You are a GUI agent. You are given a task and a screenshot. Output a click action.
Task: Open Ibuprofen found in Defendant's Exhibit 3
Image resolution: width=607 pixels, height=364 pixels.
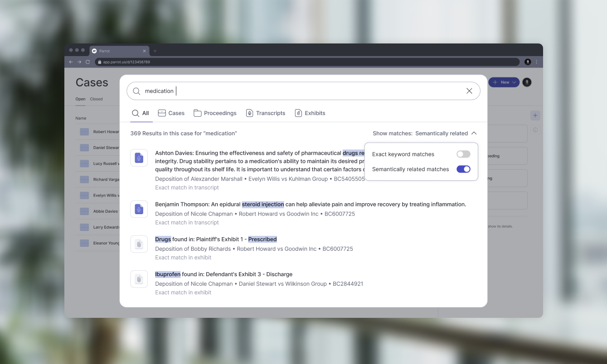(x=223, y=274)
